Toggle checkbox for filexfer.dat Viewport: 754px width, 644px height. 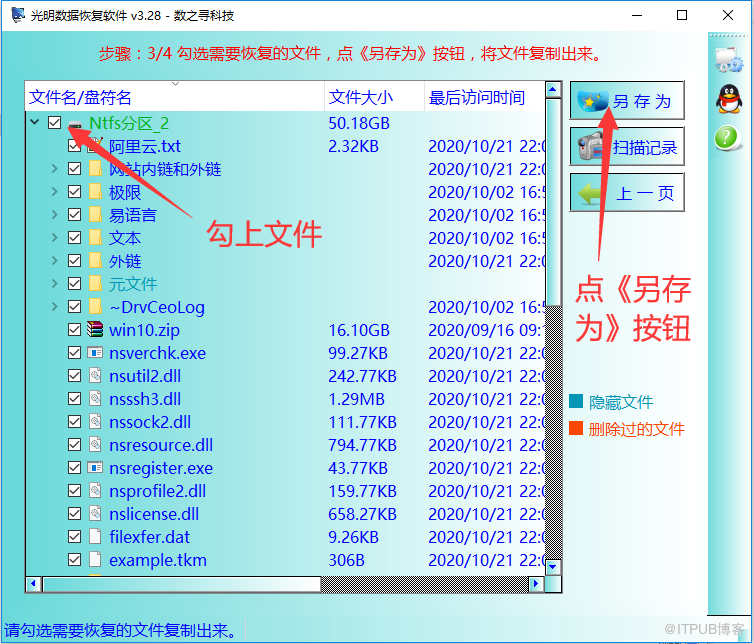[74, 537]
